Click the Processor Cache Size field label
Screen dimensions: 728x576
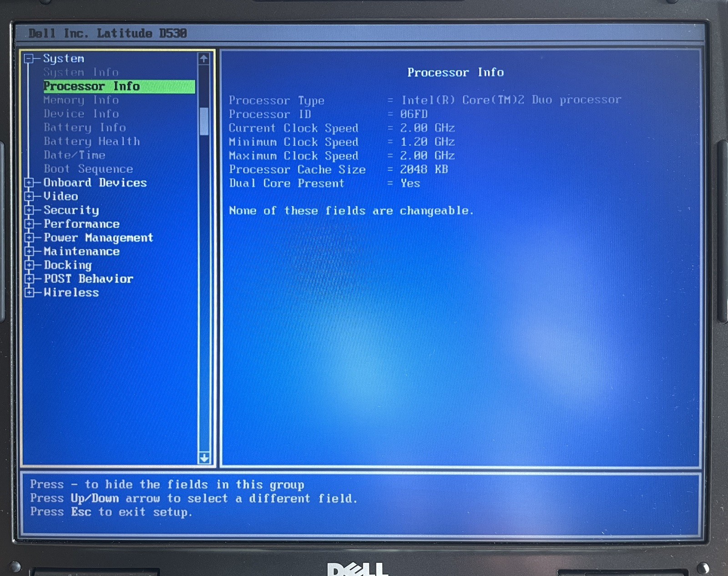pyautogui.click(x=297, y=170)
